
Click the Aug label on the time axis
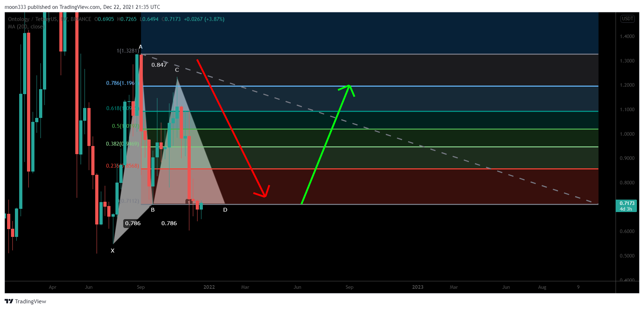(542, 287)
